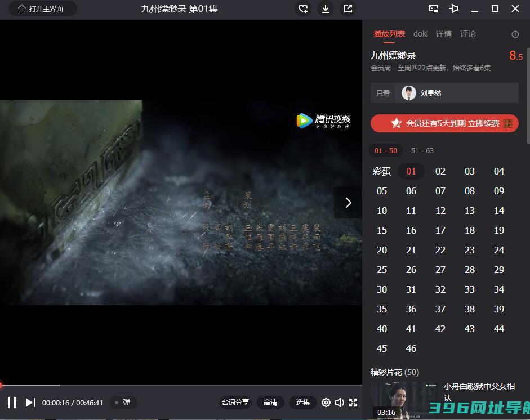Open the video quality dropdown 高清
The width and height of the screenshot is (530, 420).
(x=270, y=403)
